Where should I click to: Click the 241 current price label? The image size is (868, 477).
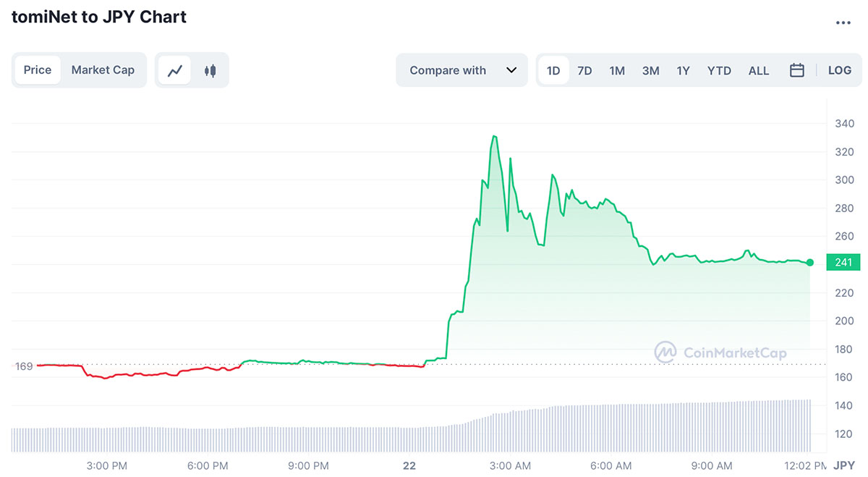[843, 262]
